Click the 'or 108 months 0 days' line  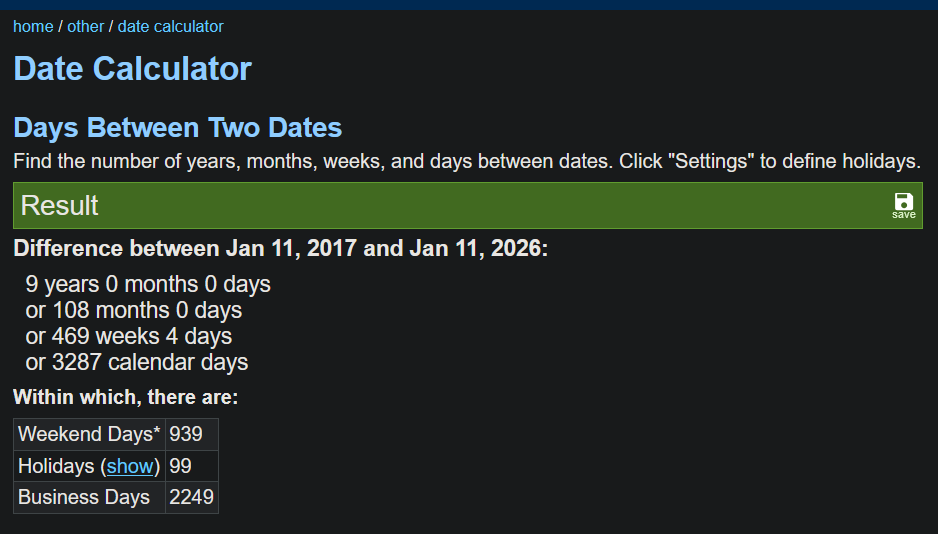(x=134, y=310)
